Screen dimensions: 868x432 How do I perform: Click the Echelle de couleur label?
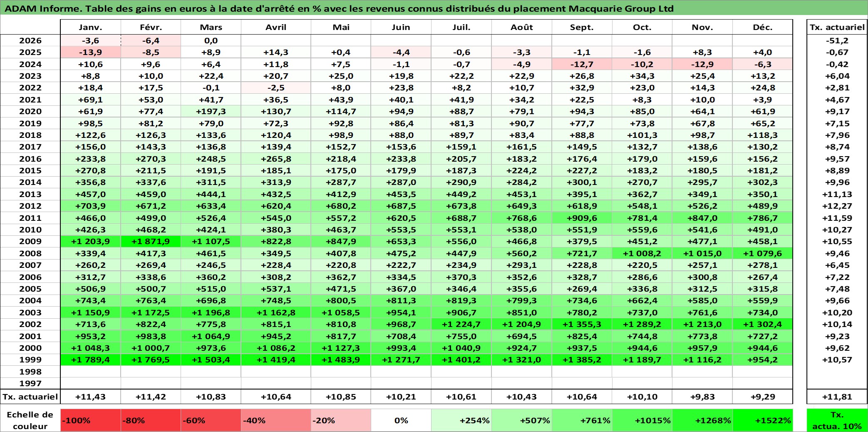pyautogui.click(x=30, y=420)
